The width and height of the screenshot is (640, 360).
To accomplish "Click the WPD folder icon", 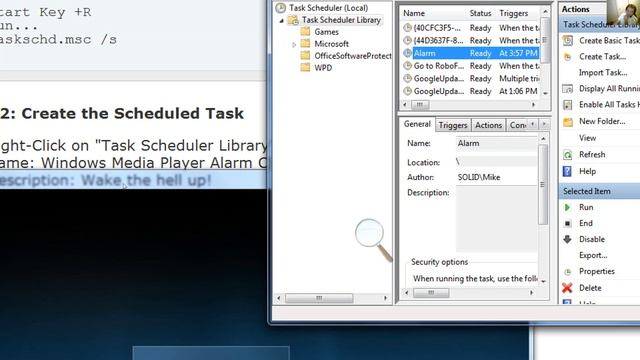I will pos(305,67).
